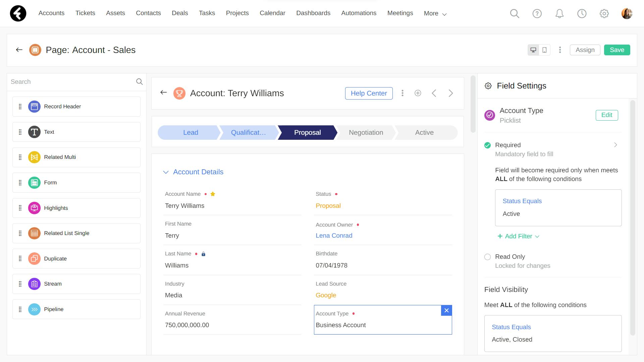
Task: Click the Duplicate icon in sidebar
Action: (x=34, y=258)
